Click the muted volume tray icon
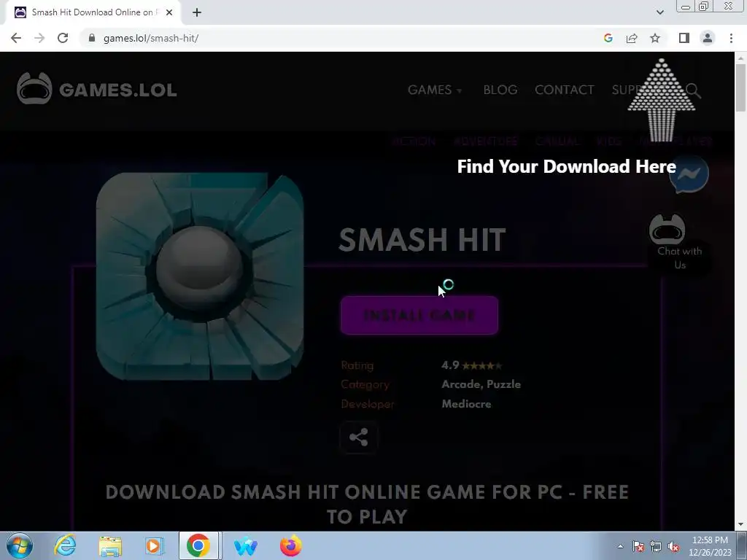Image resolution: width=747 pixels, height=560 pixels. [x=673, y=546]
